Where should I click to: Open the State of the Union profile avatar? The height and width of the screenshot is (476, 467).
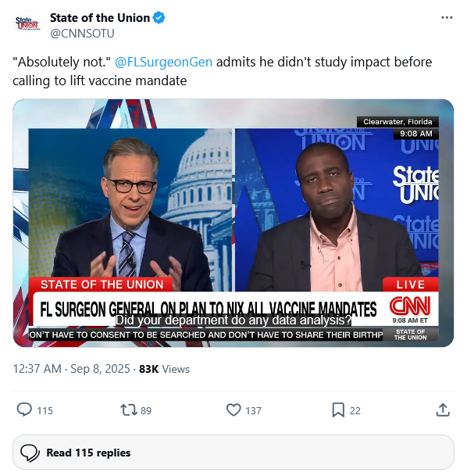click(27, 24)
